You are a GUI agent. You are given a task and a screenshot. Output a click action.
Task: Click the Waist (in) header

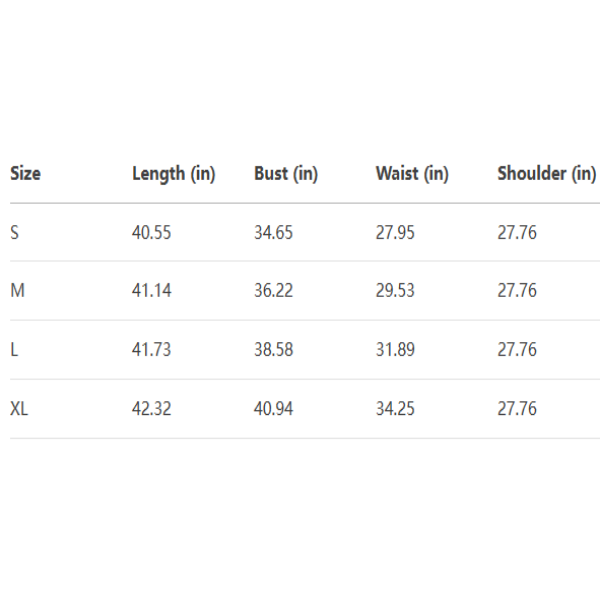pos(412,174)
